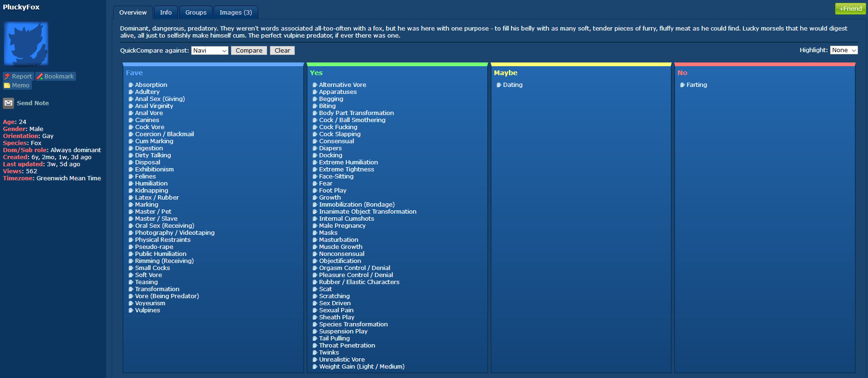Click the Body Part Transformation entry
Image resolution: width=868 pixels, height=378 pixels.
(x=356, y=113)
